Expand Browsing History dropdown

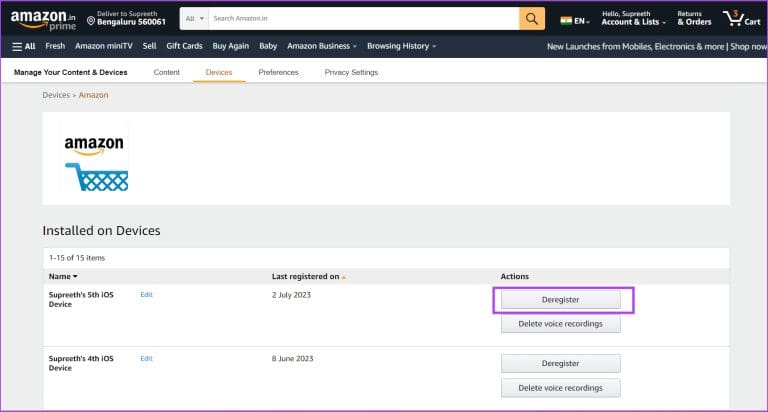(401, 46)
